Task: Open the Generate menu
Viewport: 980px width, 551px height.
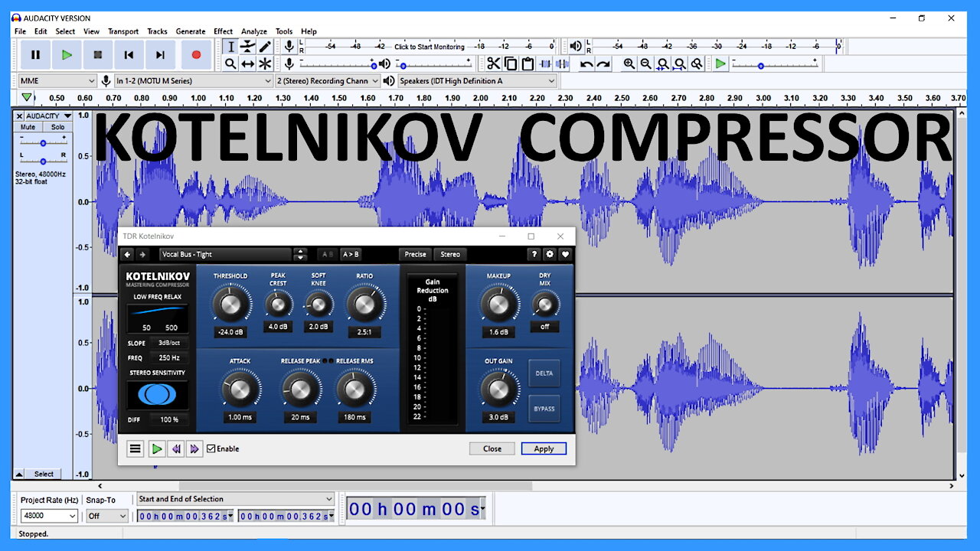Action: 191,31
